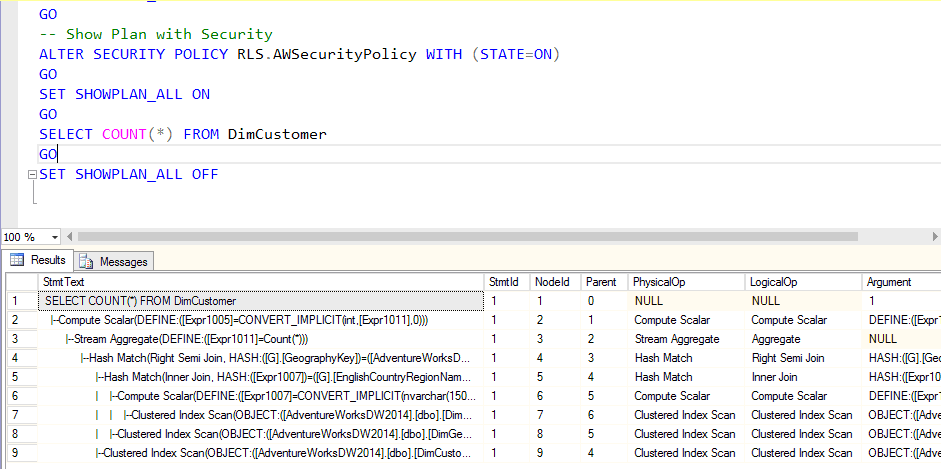
Task: Switch to the Results tab
Action: point(38,260)
